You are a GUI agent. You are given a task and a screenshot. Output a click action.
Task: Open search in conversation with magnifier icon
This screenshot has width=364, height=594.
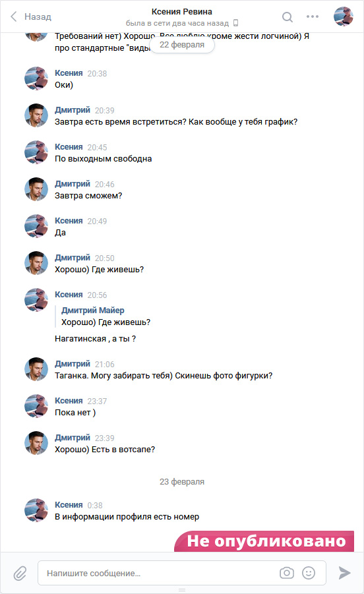coord(288,17)
